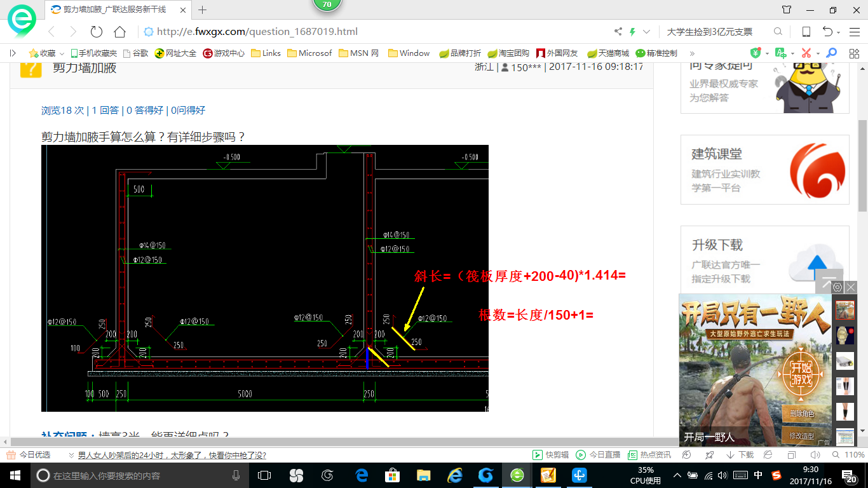This screenshot has height=488, width=868.
Task: Click the green lightning speed-mode icon
Action: (x=632, y=32)
